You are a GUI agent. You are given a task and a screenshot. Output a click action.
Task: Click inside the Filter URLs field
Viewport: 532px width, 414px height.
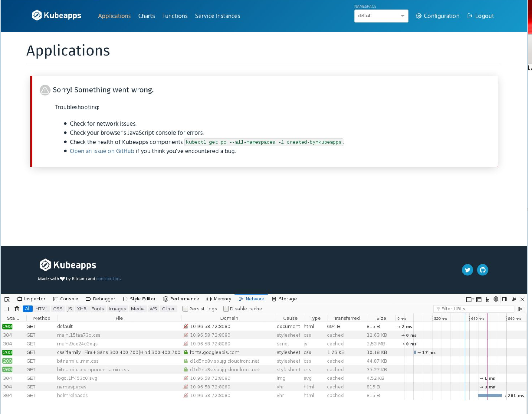[473, 308]
